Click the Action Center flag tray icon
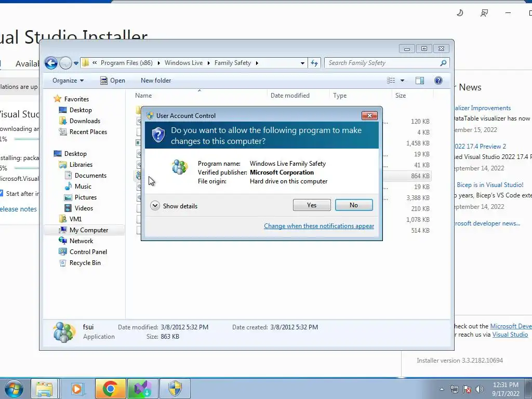532x399 pixels. point(467,390)
